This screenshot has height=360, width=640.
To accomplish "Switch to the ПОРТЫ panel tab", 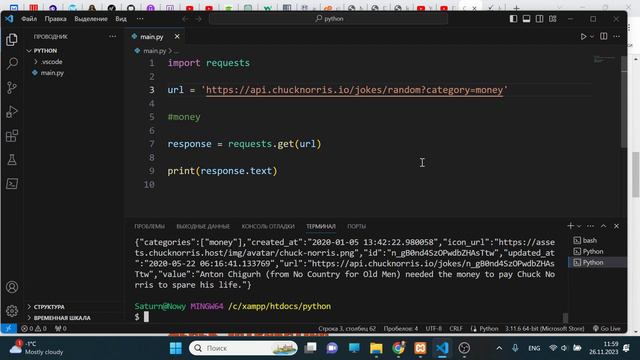I will (356, 227).
